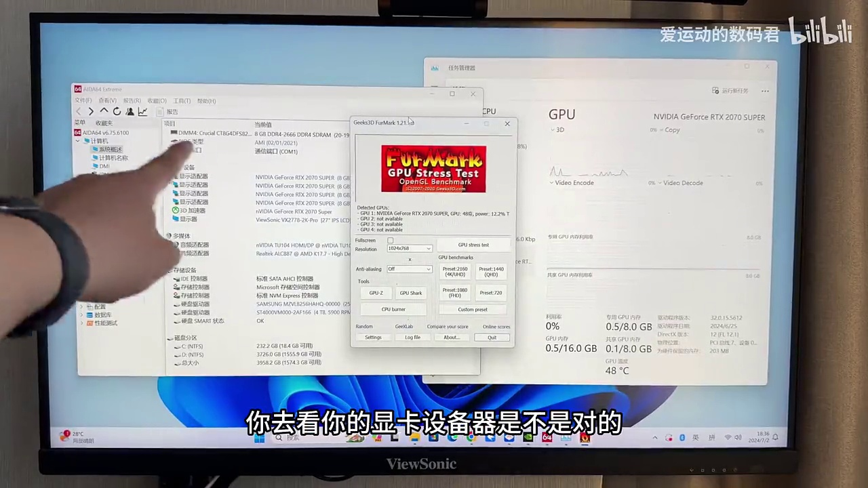Click the 多媒体 section header icon in AIDA64
Viewport: 868px width, 488px height.
point(169,236)
